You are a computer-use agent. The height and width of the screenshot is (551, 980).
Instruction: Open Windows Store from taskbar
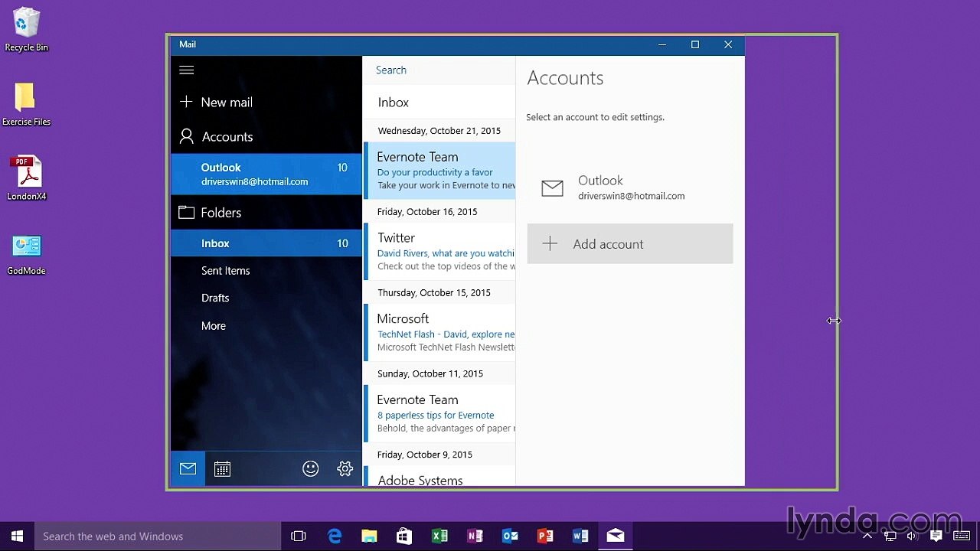pos(404,536)
